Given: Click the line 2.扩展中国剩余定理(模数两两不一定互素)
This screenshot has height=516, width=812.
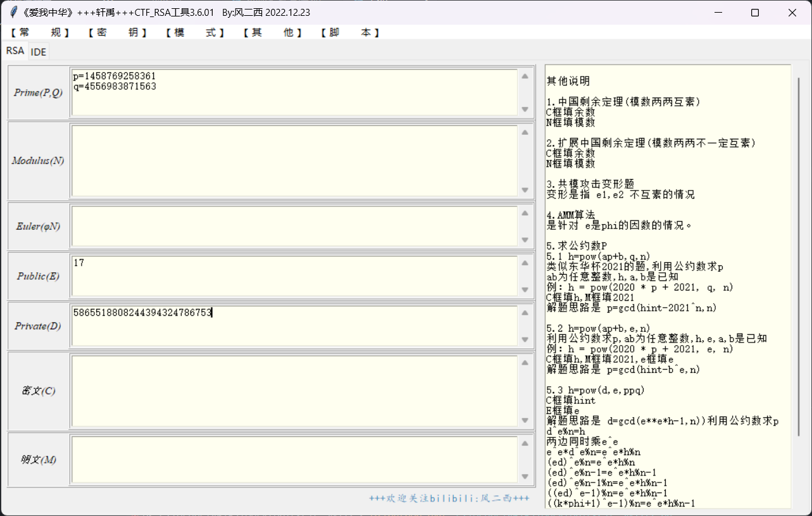Looking at the screenshot, I should pyautogui.click(x=651, y=143).
